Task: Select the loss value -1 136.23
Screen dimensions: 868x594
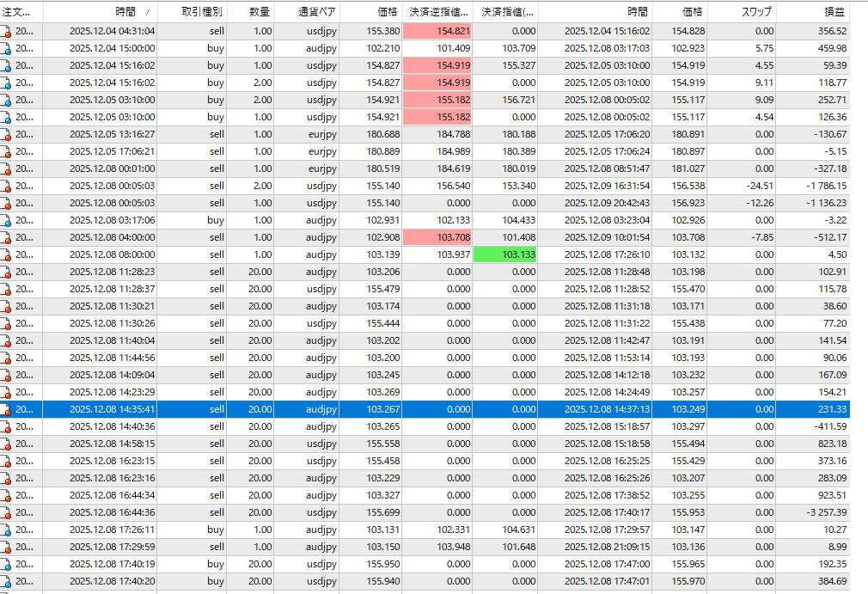Action: coord(827,203)
